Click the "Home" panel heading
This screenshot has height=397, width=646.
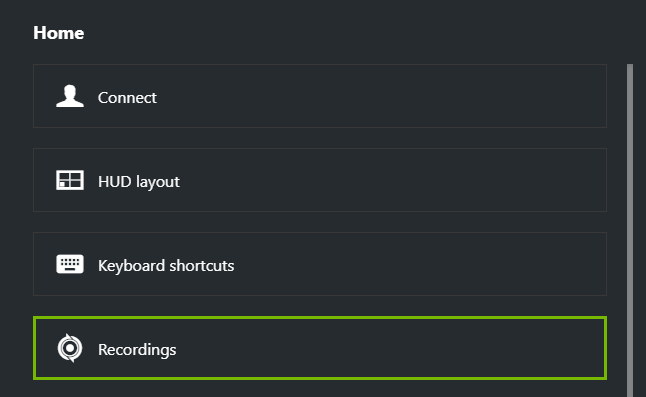point(59,33)
